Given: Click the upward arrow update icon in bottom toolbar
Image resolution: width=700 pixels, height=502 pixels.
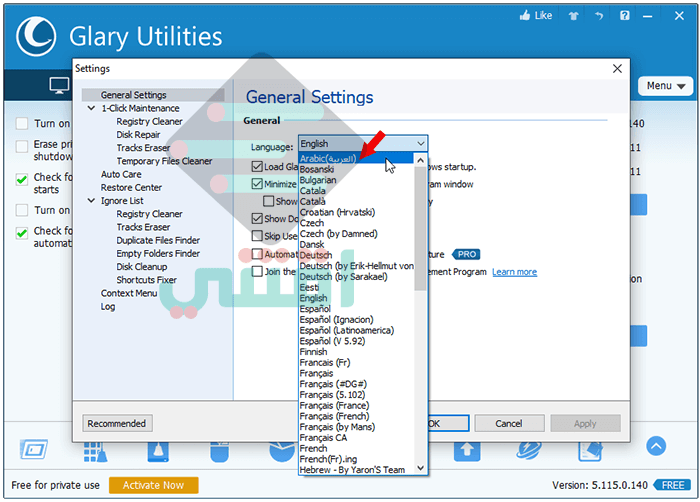Looking at the screenshot, I should tap(467, 451).
